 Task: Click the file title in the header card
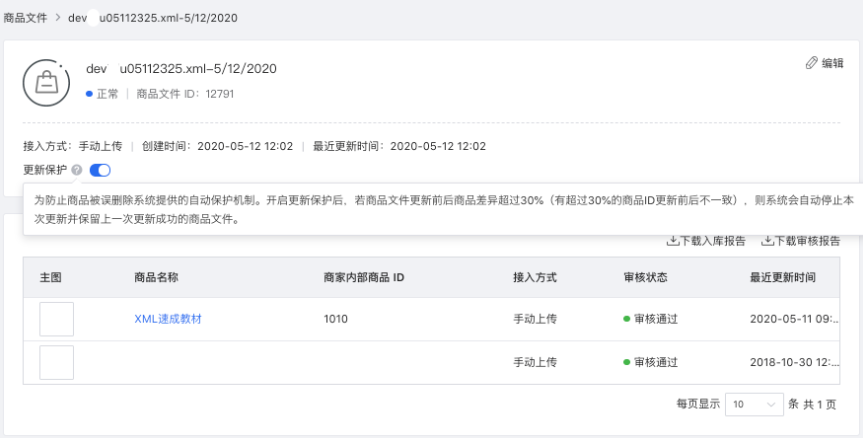tap(181, 69)
